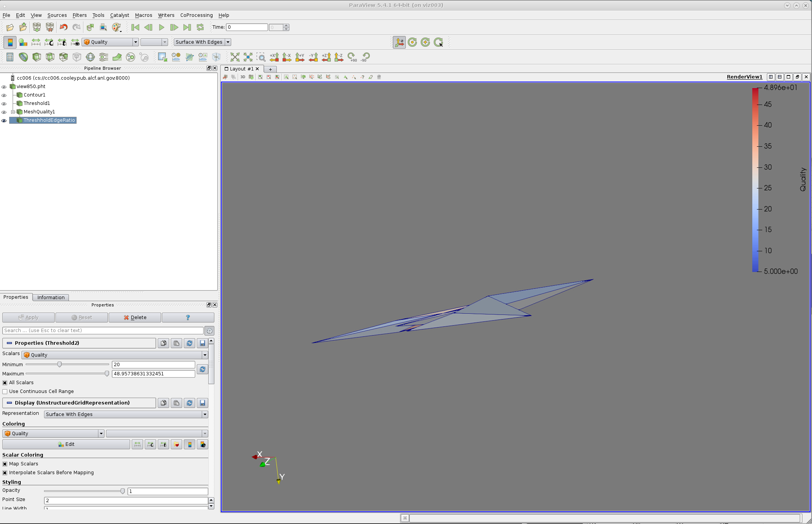Click the Delete button
This screenshot has height=524, width=812.
coord(135,318)
